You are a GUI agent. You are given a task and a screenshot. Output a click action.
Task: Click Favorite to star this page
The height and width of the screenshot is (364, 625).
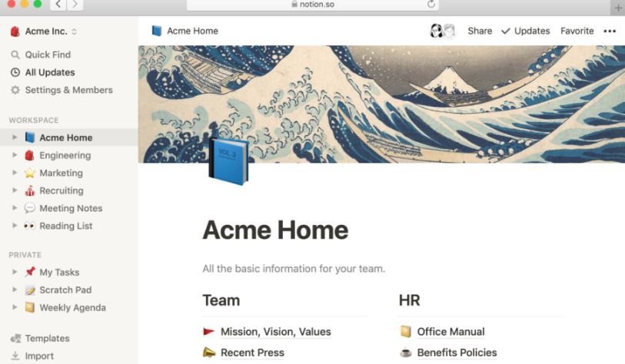point(577,31)
